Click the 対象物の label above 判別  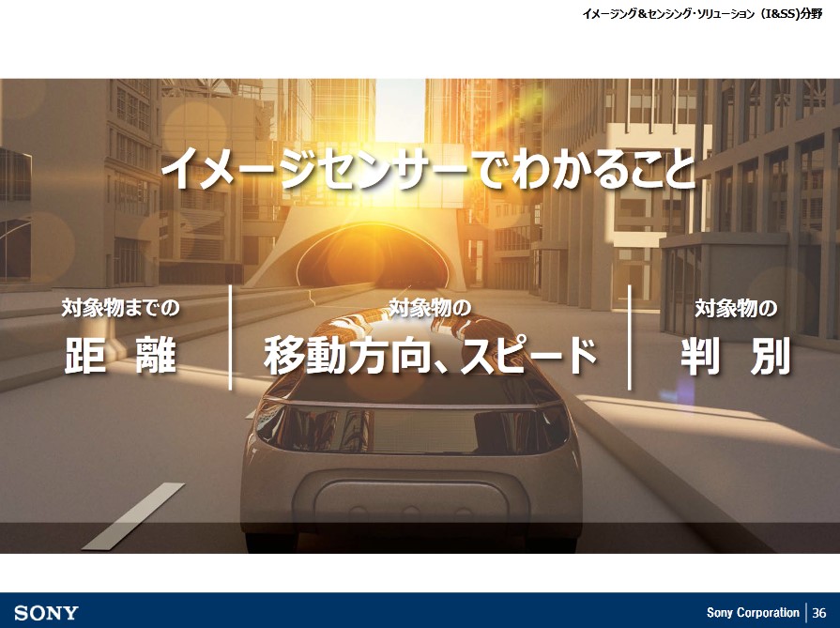(x=736, y=307)
